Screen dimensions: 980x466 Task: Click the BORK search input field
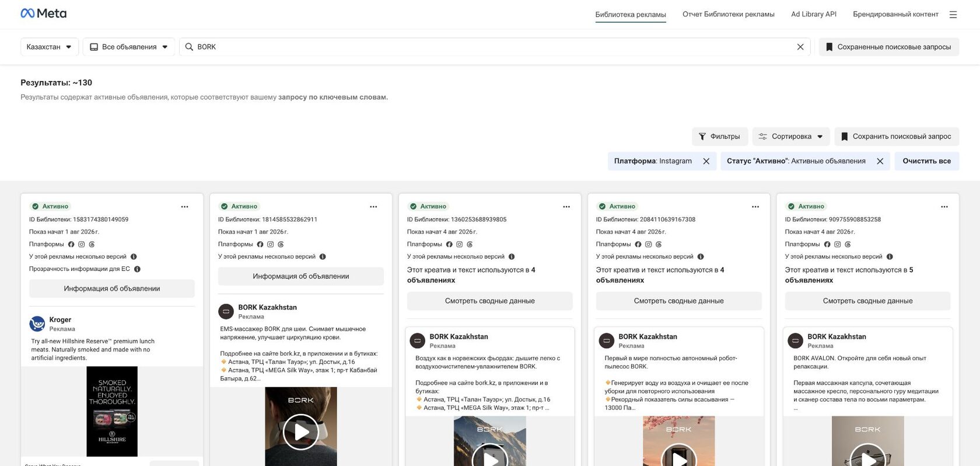(495, 47)
